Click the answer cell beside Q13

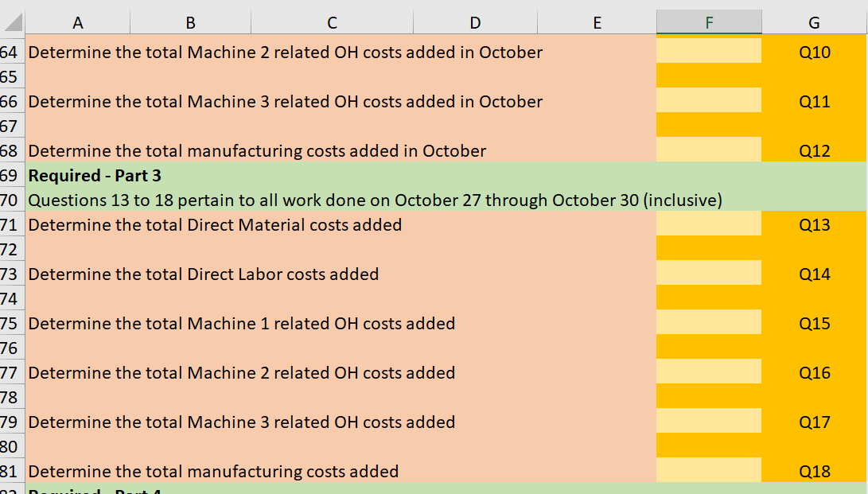708,224
